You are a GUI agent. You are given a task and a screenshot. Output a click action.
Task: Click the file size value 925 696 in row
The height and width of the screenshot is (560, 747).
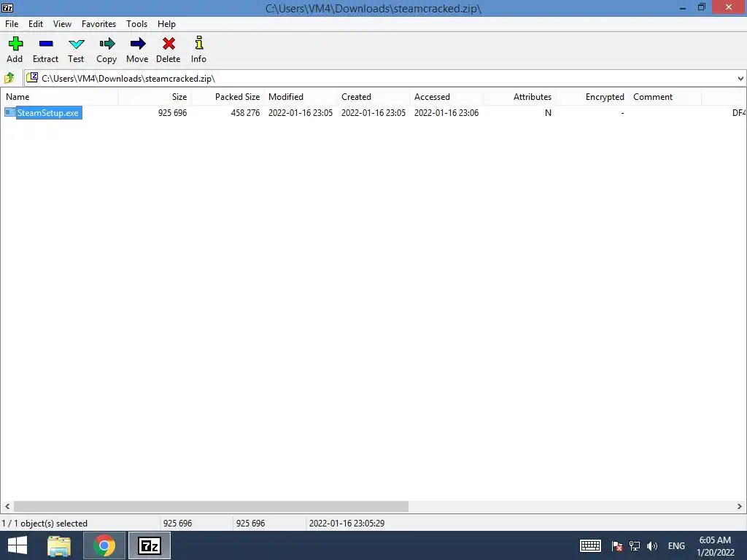(172, 113)
